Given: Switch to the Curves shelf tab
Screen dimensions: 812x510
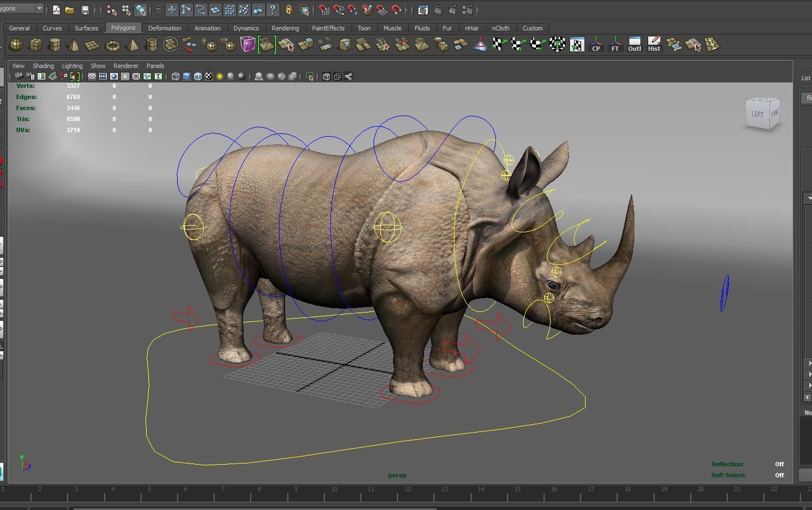Looking at the screenshot, I should click(52, 28).
